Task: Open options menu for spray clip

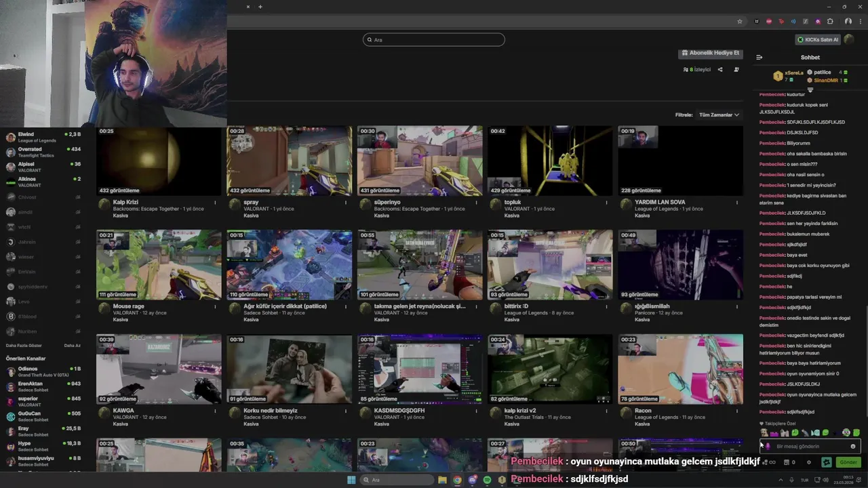Action: (x=346, y=202)
